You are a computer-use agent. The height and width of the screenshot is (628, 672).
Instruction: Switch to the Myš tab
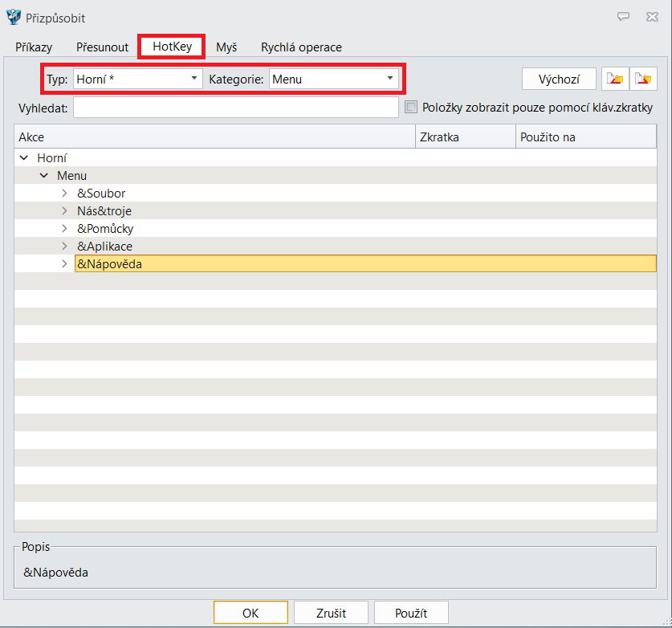(226, 47)
